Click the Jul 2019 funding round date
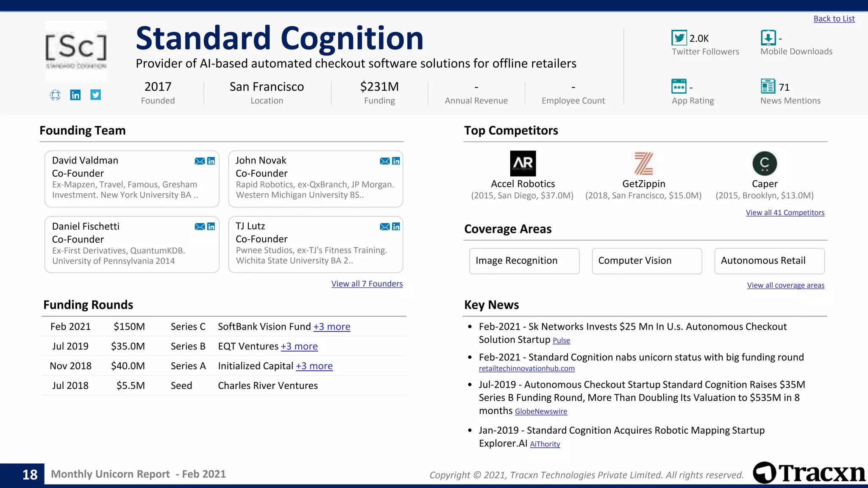Viewport: 868px width, 488px height. point(70,347)
